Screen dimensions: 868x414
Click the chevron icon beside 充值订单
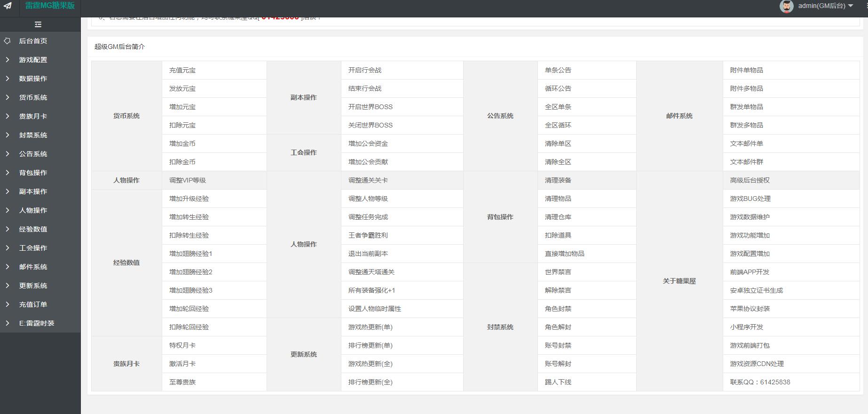point(7,304)
